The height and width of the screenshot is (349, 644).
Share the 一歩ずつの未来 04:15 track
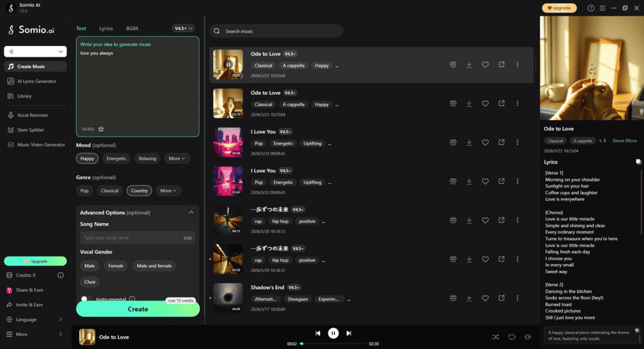click(501, 220)
